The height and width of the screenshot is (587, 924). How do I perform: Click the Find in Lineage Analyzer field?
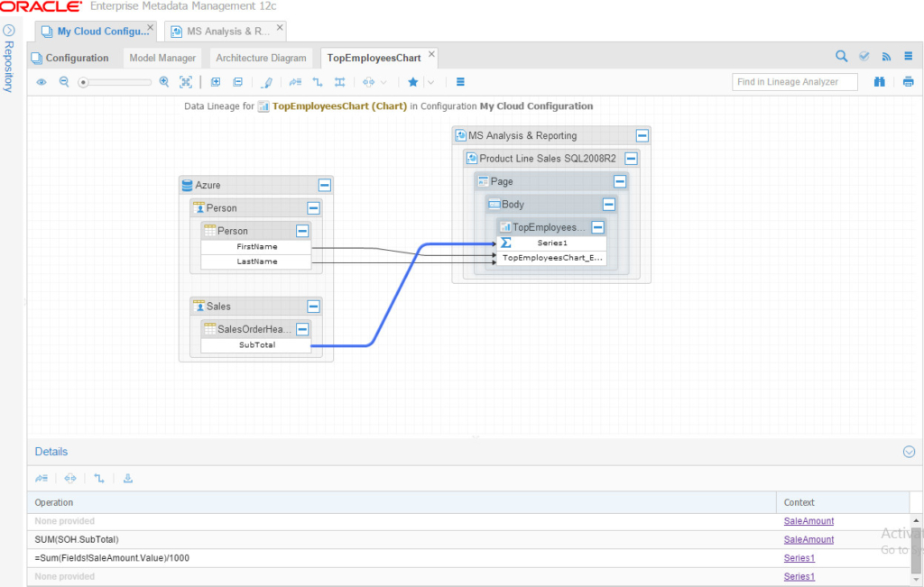coord(794,82)
